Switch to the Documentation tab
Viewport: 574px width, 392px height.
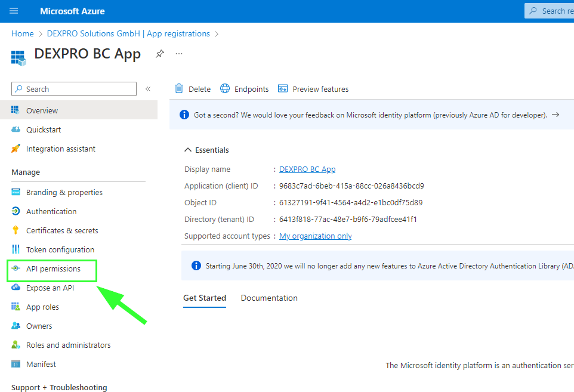pyautogui.click(x=269, y=298)
